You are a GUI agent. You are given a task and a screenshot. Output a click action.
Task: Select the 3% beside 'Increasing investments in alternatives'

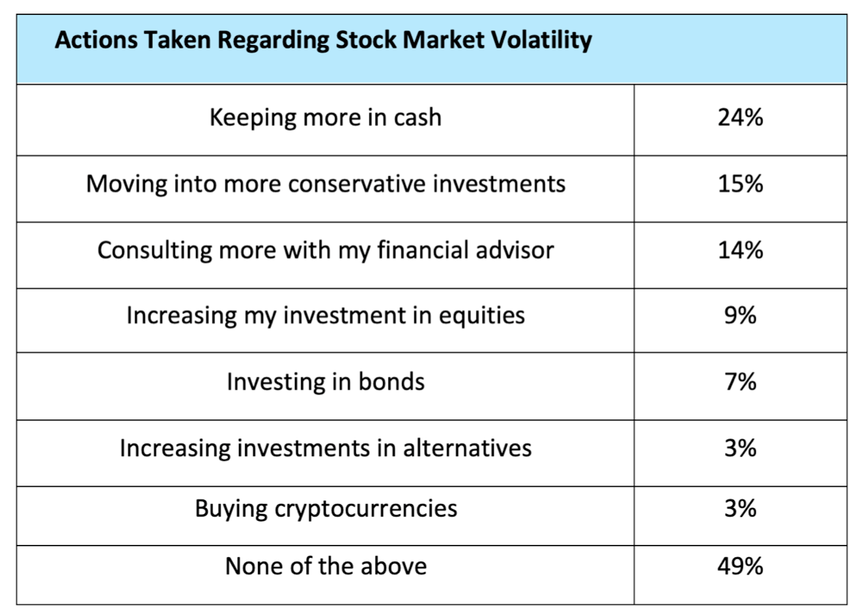(x=740, y=448)
